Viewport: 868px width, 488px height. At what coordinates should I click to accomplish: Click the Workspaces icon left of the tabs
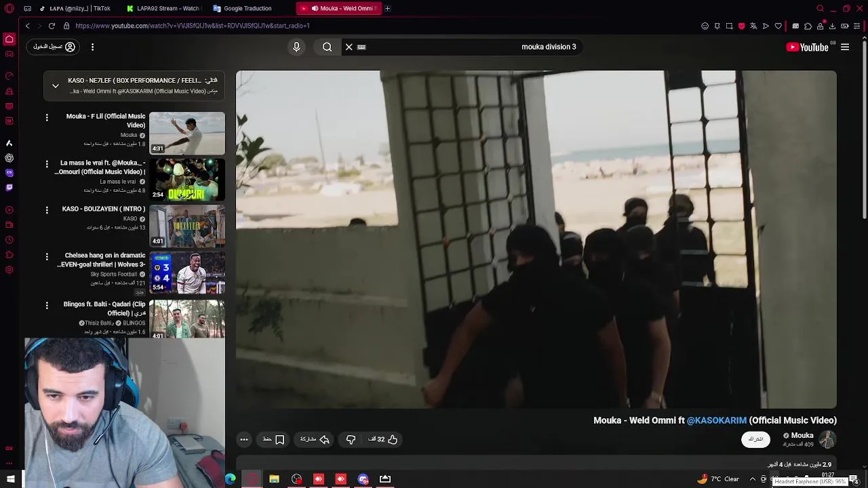pos(27,8)
